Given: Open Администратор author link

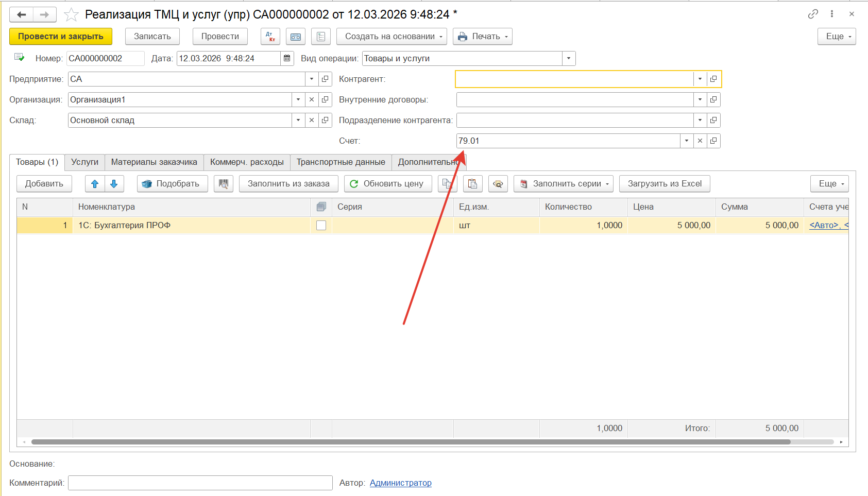Looking at the screenshot, I should [x=401, y=483].
